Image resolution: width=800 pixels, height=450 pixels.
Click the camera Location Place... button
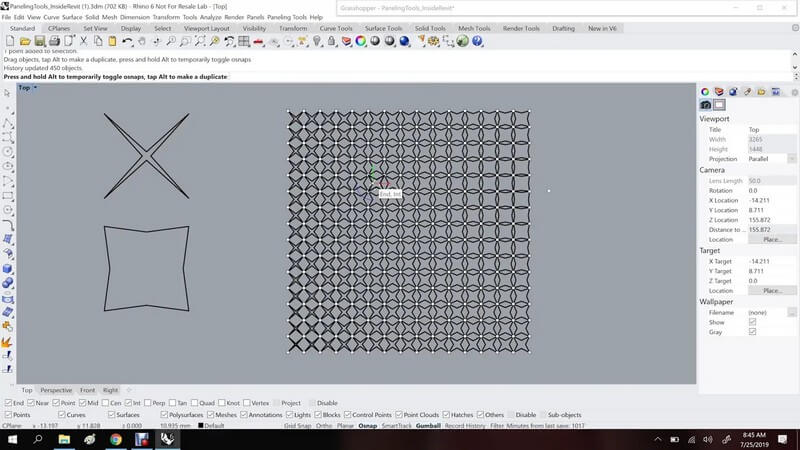(x=772, y=240)
